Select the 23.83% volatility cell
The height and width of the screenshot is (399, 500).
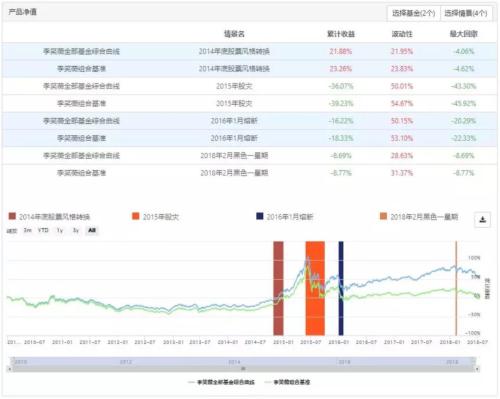[402, 69]
